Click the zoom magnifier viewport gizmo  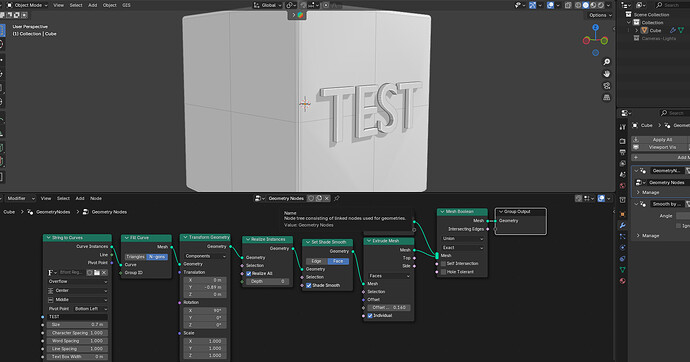pyautogui.click(x=607, y=62)
